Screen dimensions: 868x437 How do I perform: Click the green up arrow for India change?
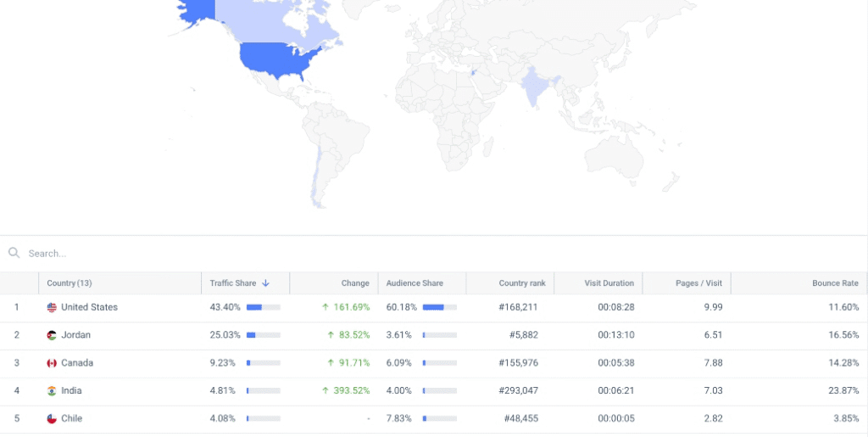(325, 391)
